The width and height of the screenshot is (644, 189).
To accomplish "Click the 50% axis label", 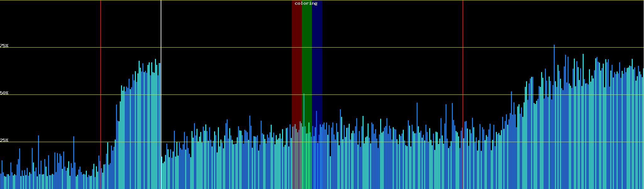I will 4,93.
